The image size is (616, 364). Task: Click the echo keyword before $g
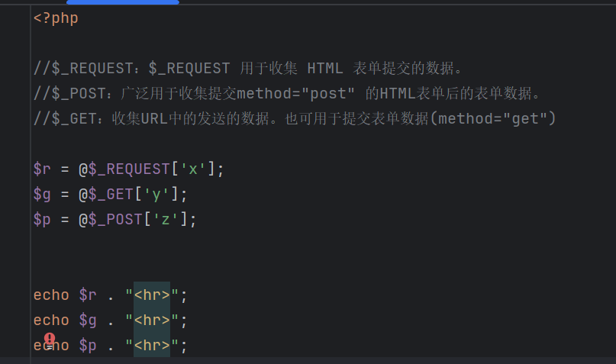[51, 321]
